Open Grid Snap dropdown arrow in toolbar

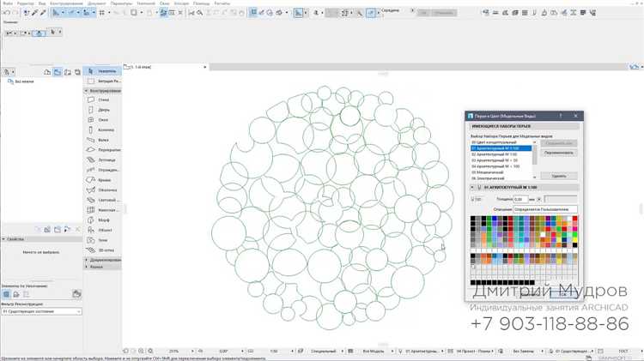tap(109, 13)
